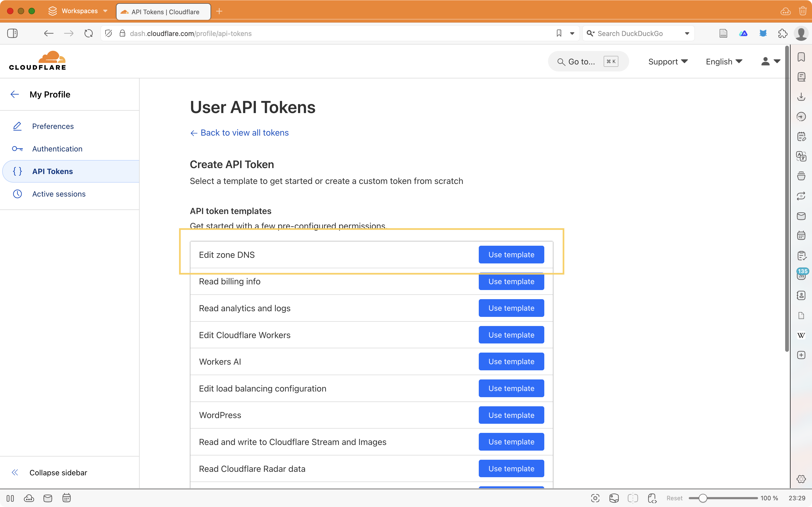
Task: Open the mail icon in status bar
Action: point(48,498)
